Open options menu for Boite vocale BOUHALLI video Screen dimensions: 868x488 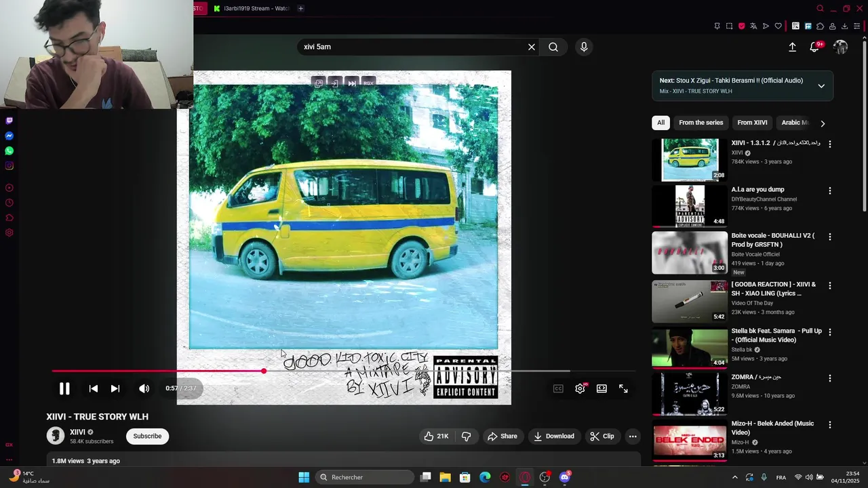[829, 237]
